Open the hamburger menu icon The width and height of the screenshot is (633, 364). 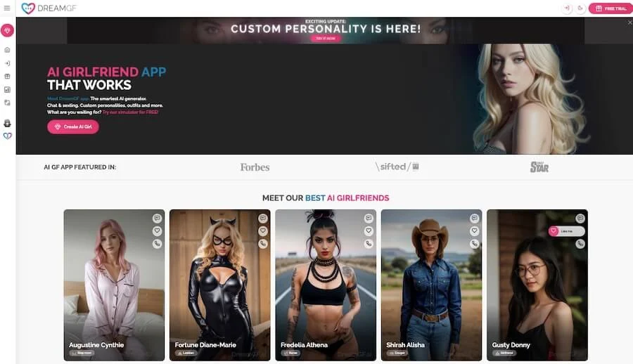pos(7,8)
